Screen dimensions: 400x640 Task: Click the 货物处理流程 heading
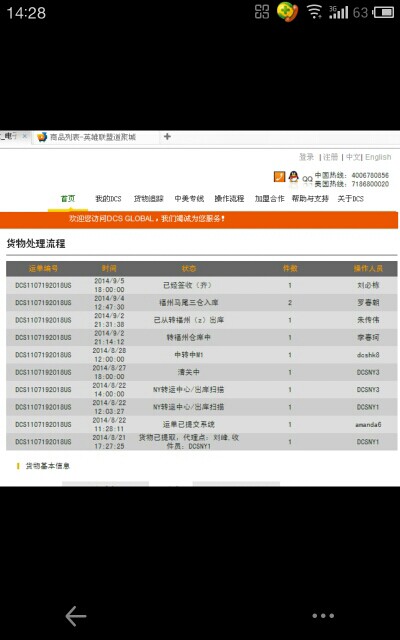point(36,244)
